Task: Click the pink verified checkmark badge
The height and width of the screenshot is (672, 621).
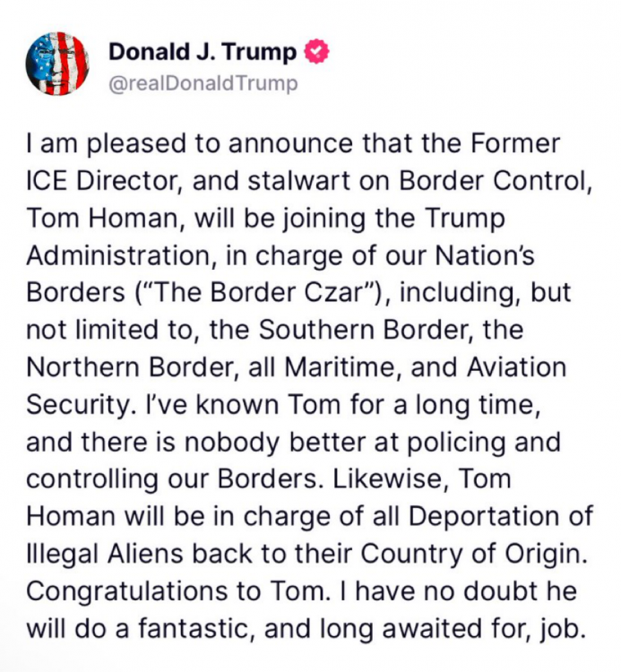Action: click(318, 51)
